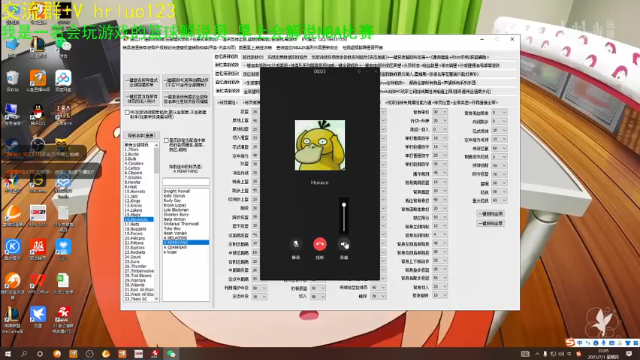Click the microphone icon in the system tray

click(x=545, y=354)
